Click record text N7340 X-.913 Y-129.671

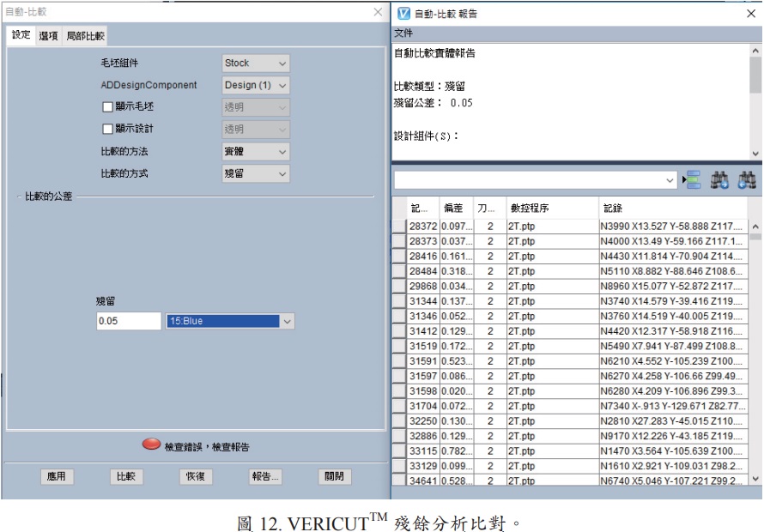pos(673,407)
